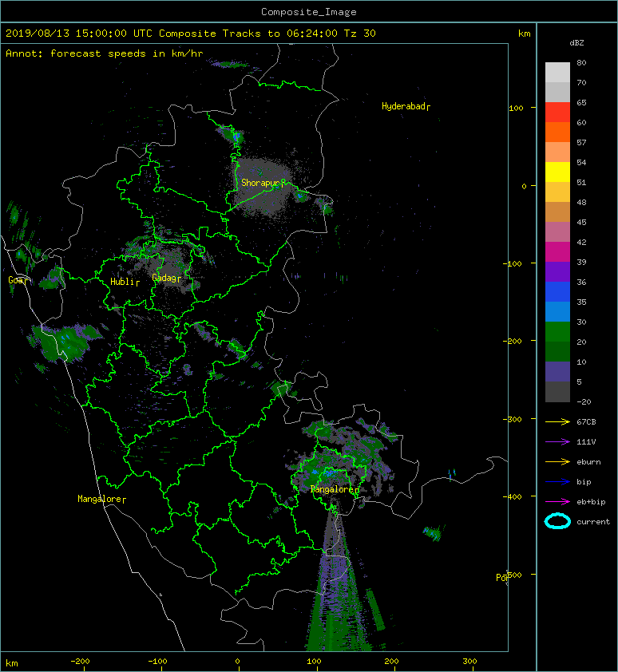Screen dimensions: 618x672
Task: Click the Bangalore city label
Action: [x=334, y=489]
